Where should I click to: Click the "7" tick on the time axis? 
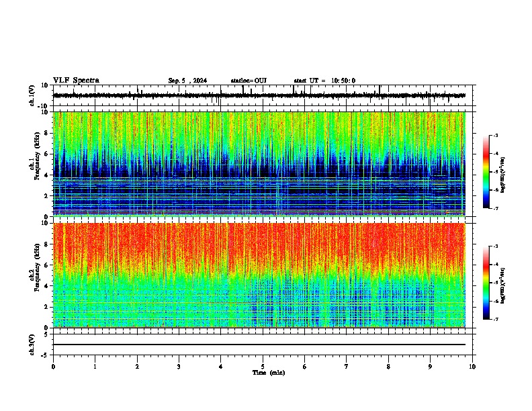coord(347,367)
